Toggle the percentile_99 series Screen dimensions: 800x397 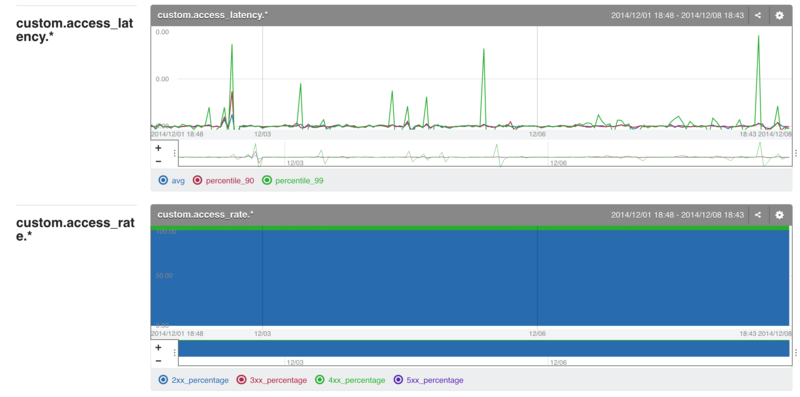[293, 180]
